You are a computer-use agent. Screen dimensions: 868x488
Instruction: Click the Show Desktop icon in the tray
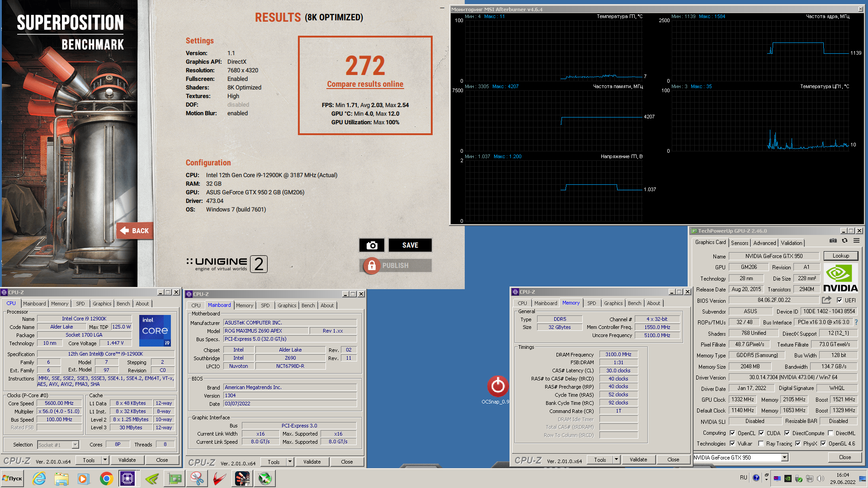pyautogui.click(x=863, y=478)
